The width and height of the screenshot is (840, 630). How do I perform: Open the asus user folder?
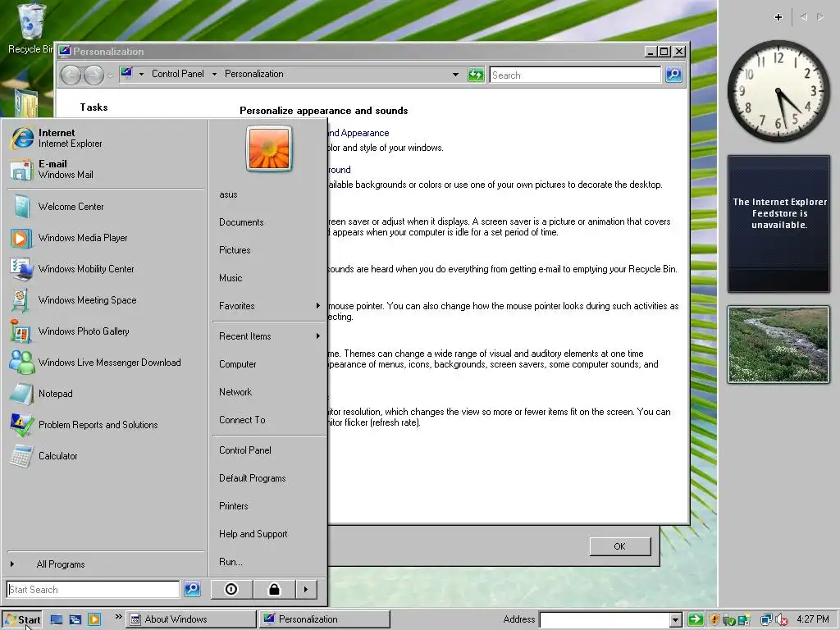(228, 194)
